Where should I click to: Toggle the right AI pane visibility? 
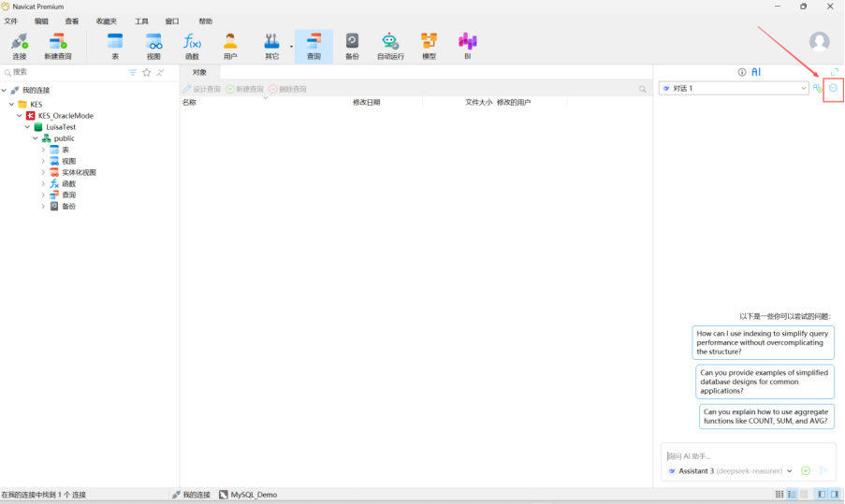click(x=835, y=494)
